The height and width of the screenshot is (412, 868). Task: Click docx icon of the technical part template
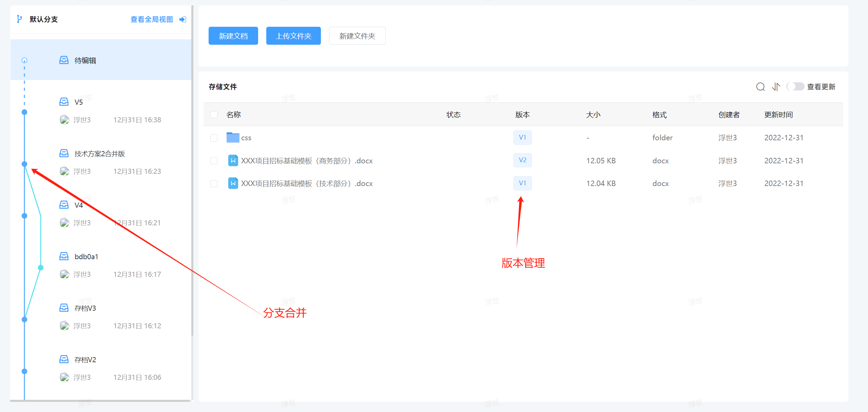coord(233,183)
